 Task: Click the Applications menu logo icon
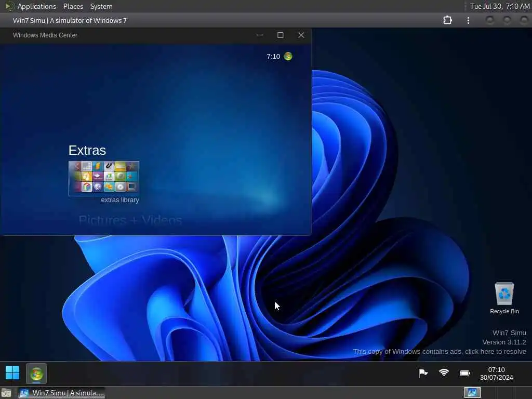[x=9, y=6]
